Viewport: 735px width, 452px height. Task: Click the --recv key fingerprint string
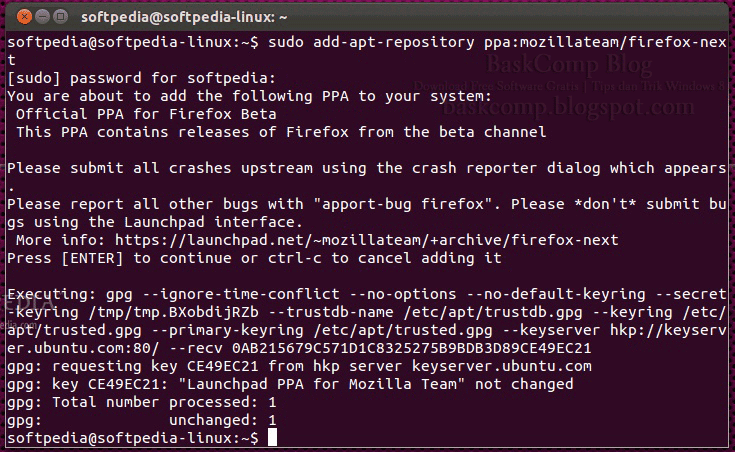pos(410,348)
